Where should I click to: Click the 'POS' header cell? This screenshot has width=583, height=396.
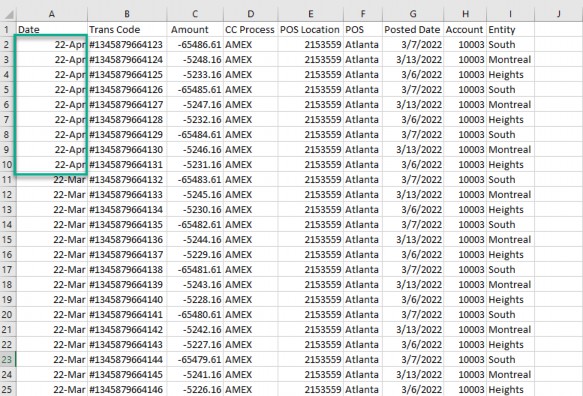pyautogui.click(x=363, y=29)
